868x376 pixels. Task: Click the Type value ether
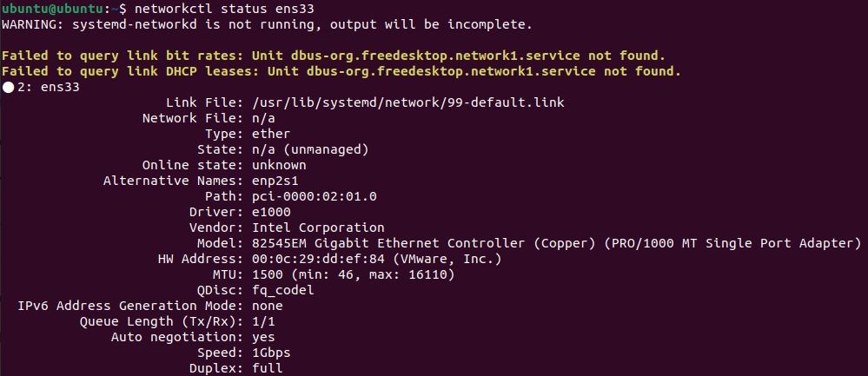tap(271, 134)
